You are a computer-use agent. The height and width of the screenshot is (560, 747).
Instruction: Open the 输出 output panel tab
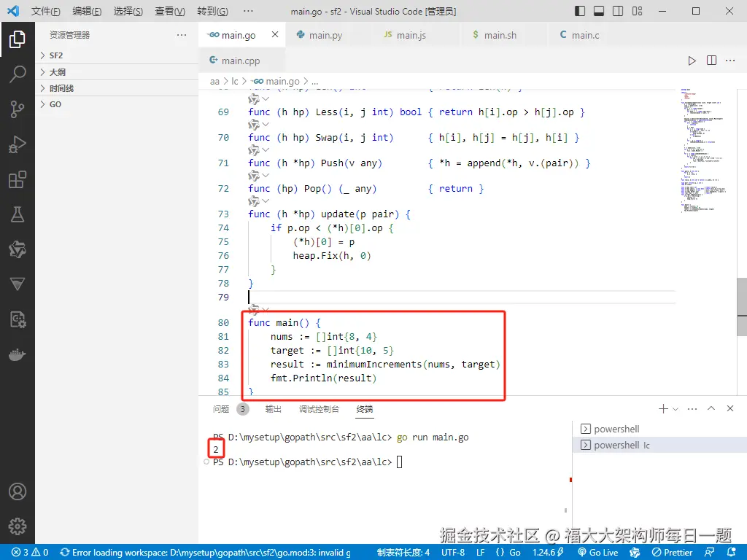274,409
